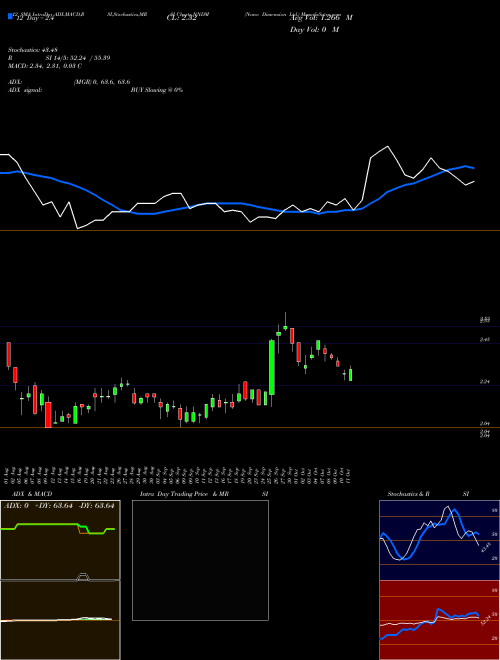
Task: Click the 'Avg Vol: 1.266 M' text
Action: (x=321, y=18)
